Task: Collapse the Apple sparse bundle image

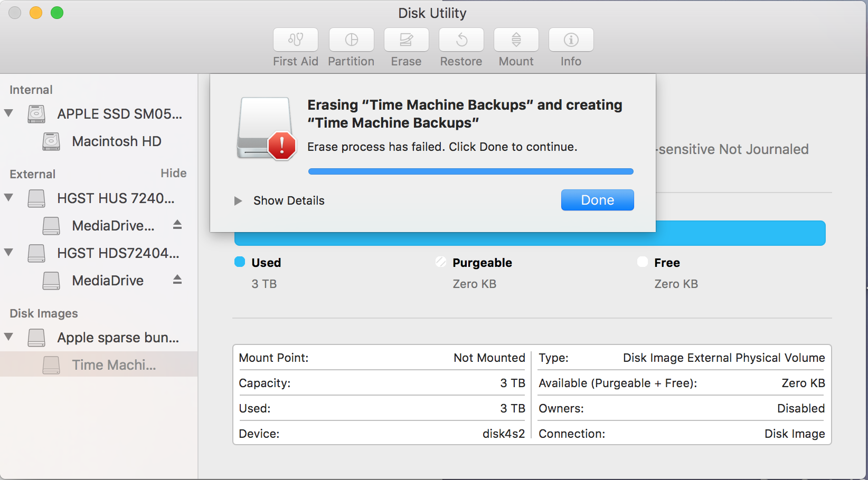Action: 9,337
